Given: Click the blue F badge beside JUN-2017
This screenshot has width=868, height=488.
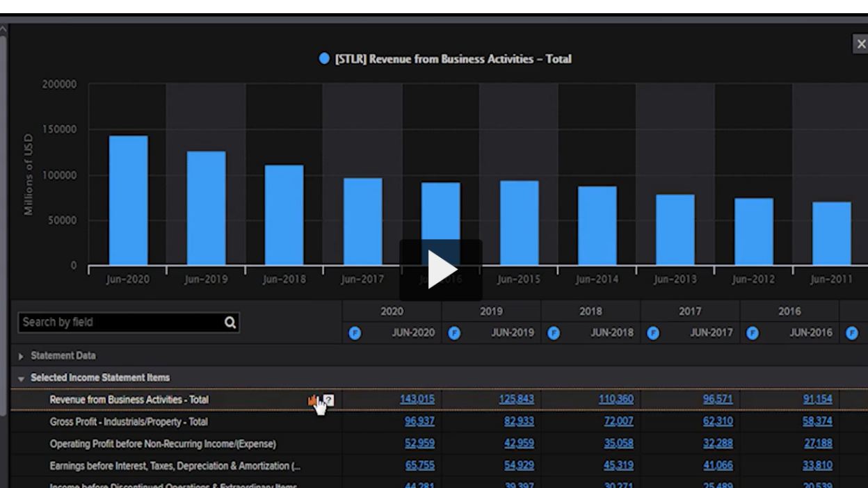Looking at the screenshot, I should pos(653,332).
